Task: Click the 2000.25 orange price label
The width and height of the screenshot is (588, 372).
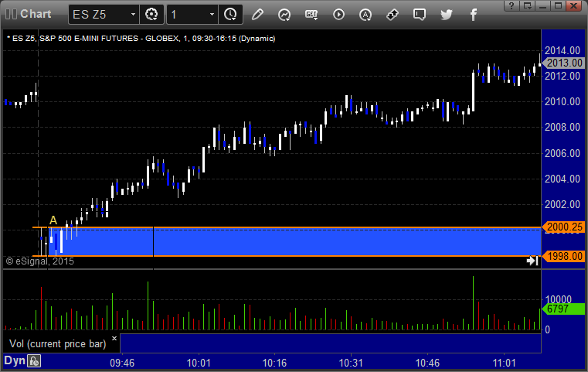Action: [563, 227]
